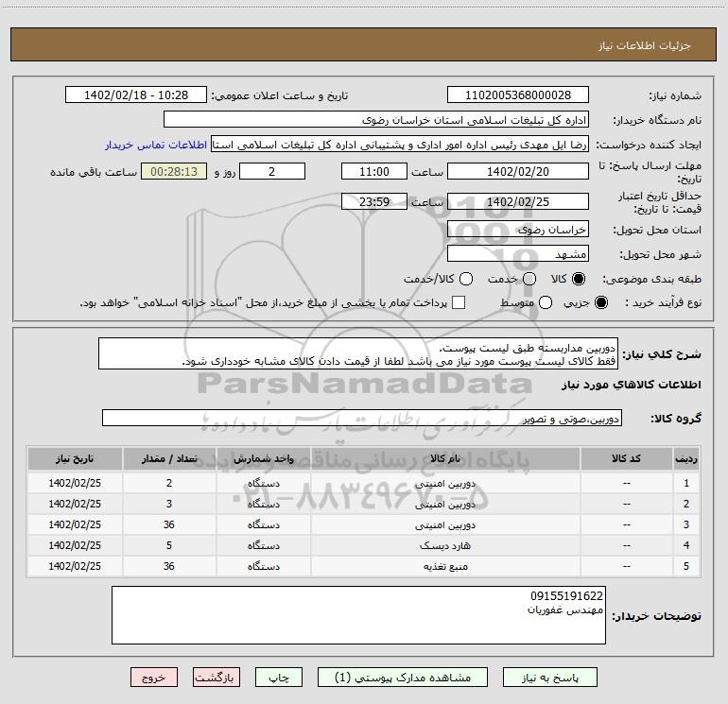Click the buyer notes text area

[358, 615]
